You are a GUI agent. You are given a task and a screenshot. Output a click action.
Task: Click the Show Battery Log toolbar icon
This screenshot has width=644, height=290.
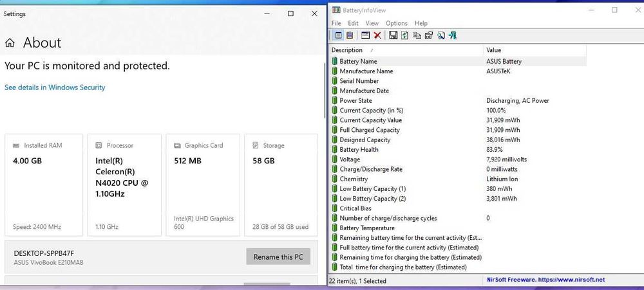pos(350,35)
